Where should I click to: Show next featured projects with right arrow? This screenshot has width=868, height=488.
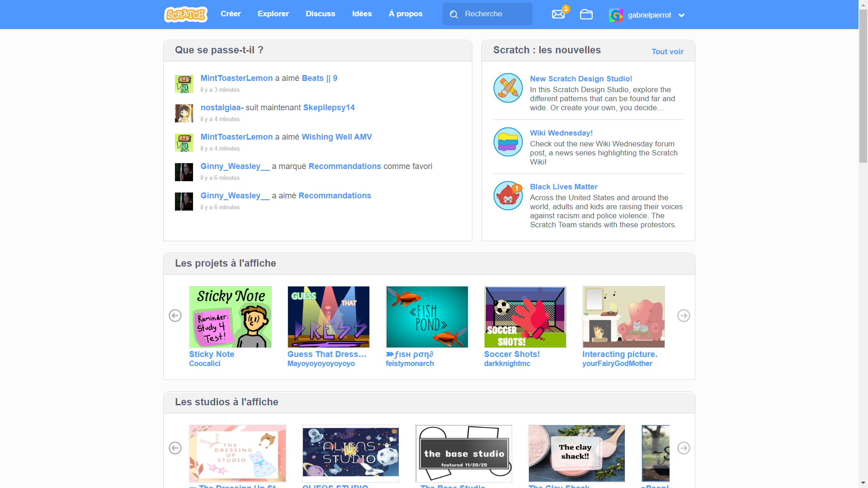click(684, 316)
